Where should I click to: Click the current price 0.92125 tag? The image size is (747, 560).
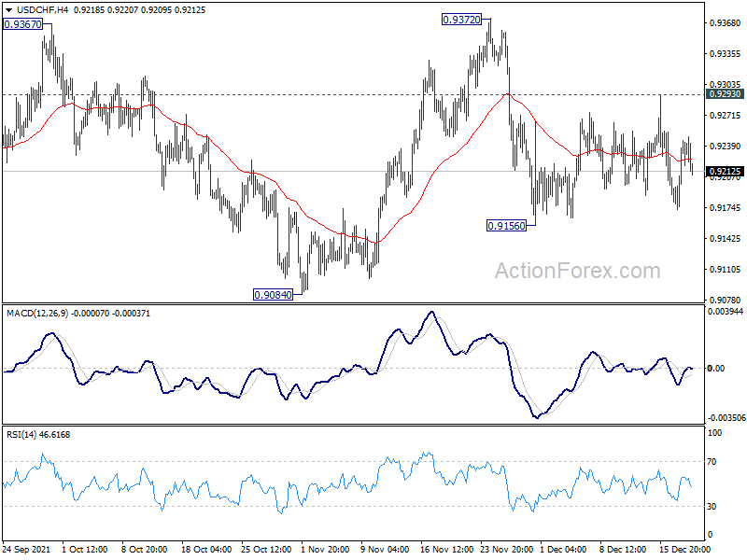coord(726,172)
